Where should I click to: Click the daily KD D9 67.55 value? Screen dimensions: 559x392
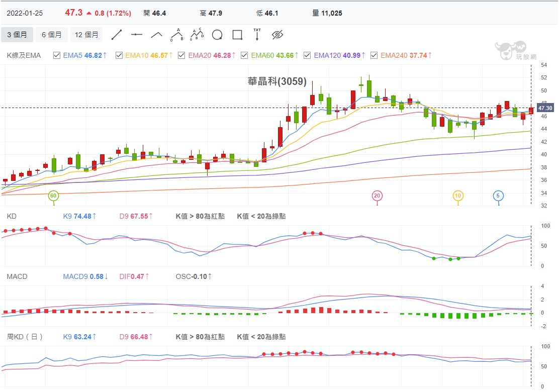coord(136,216)
